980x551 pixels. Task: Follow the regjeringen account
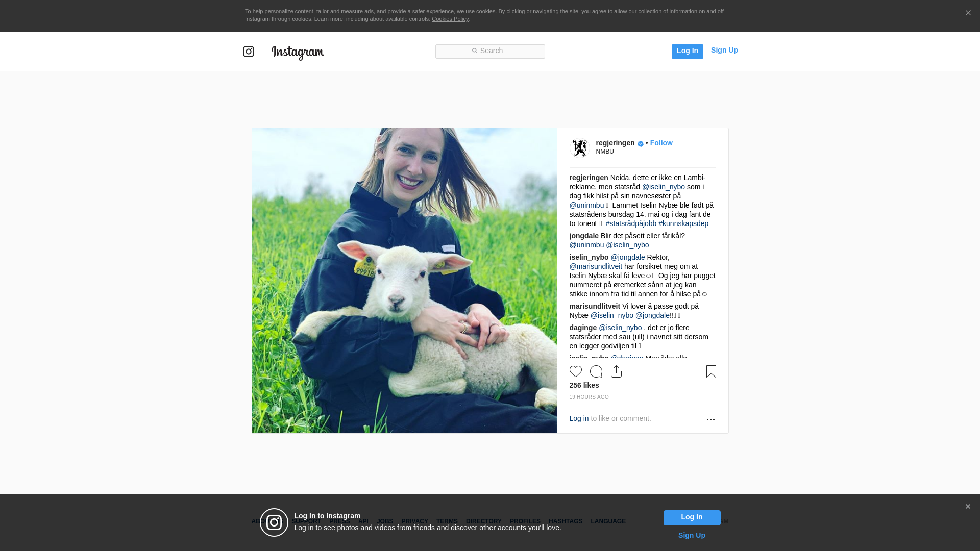click(661, 143)
